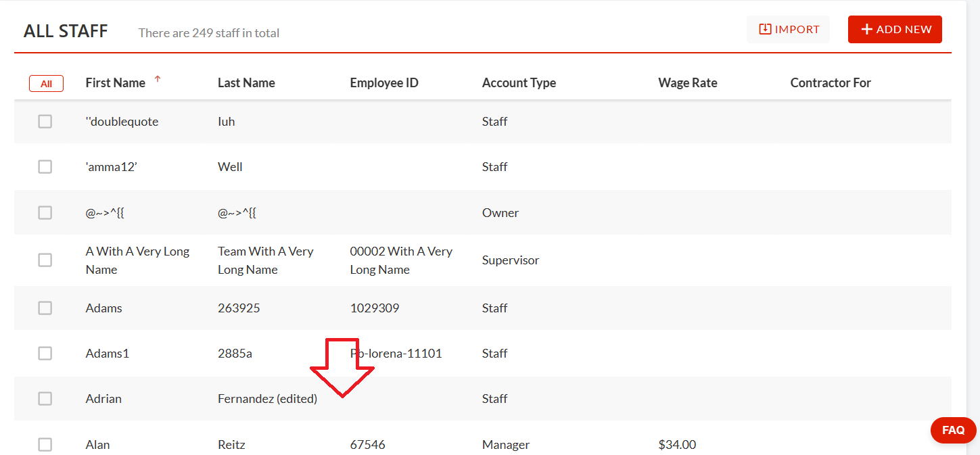Select the checkbox beside Alan Reitz
This screenshot has height=455, width=980.
[45, 444]
